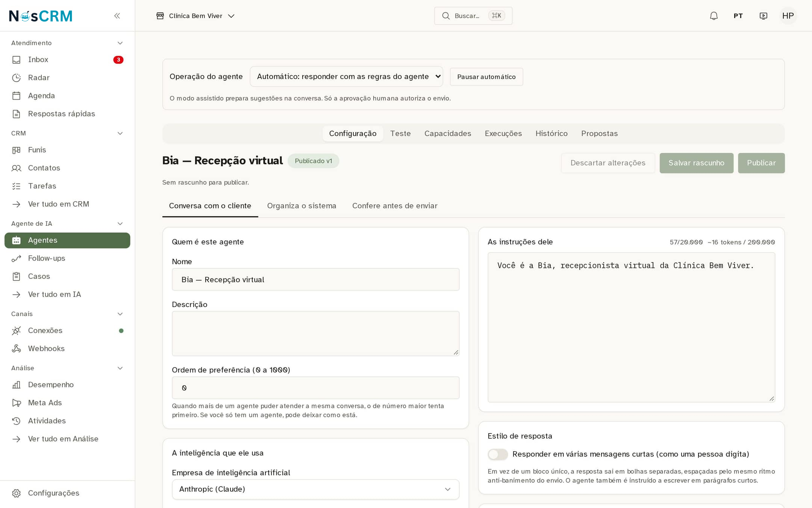The width and height of the screenshot is (812, 508).
Task: Click the Publicar button
Action: [x=761, y=163]
